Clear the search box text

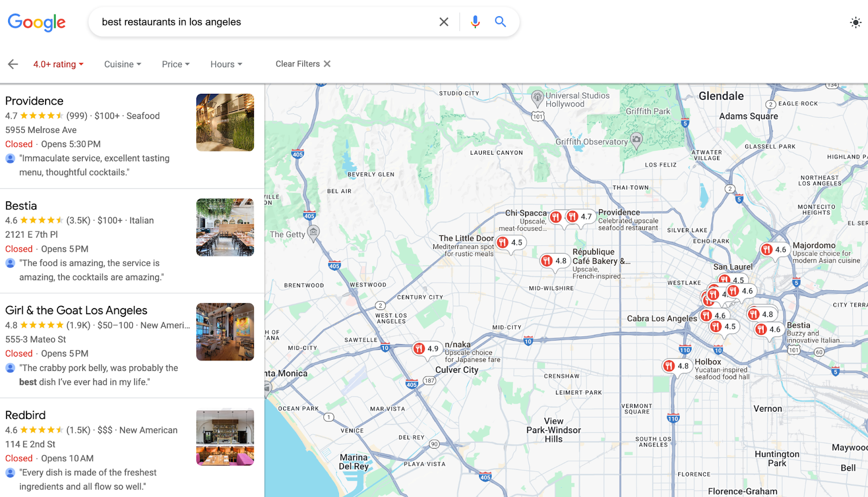444,22
